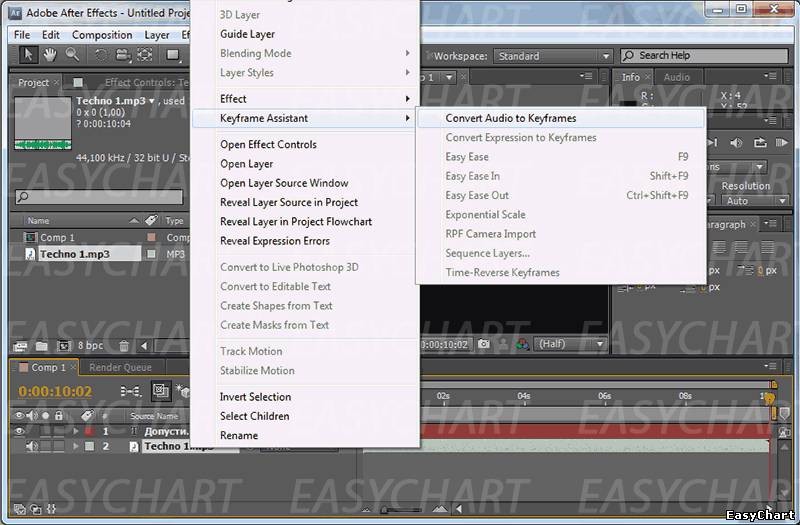Choose Reveal Layer Source in Project
This screenshot has height=525, width=800.
(289, 203)
